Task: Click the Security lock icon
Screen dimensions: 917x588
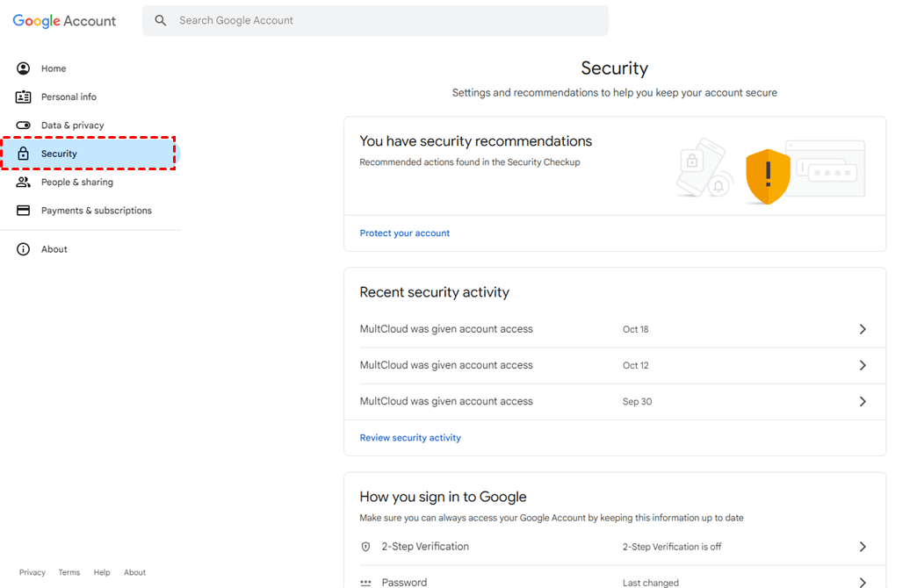Action: pyautogui.click(x=24, y=154)
